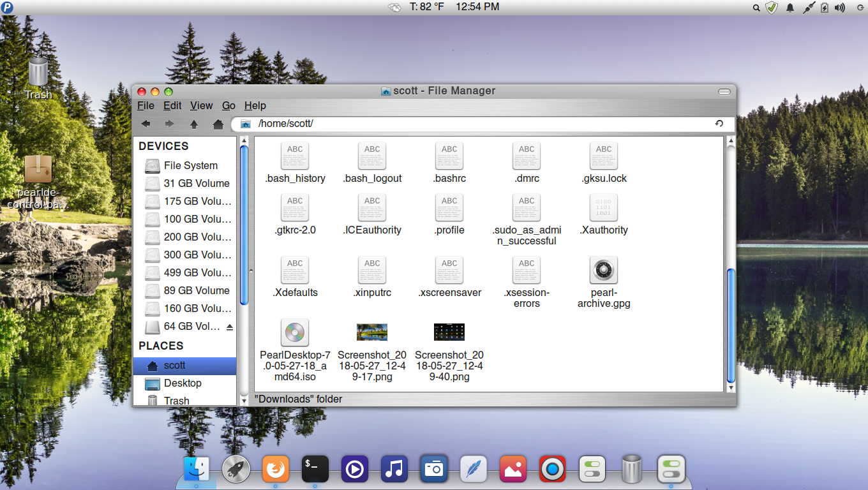Open the music player in the dock
Image resolution: width=868 pixels, height=490 pixels.
[x=394, y=470]
